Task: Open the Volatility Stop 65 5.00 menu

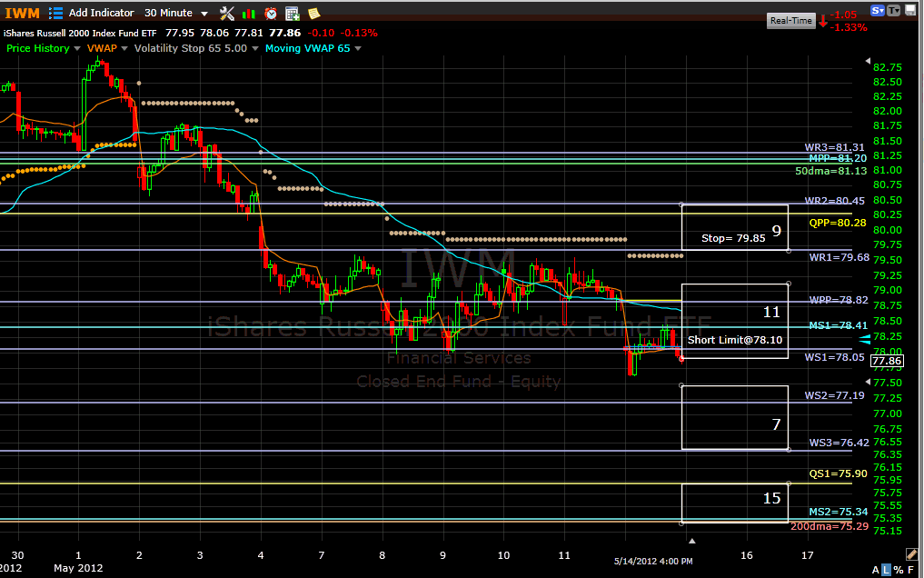Action: tap(190, 48)
